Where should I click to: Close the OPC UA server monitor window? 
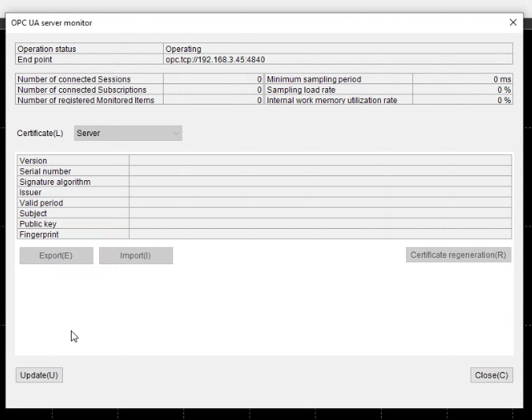(513, 22)
